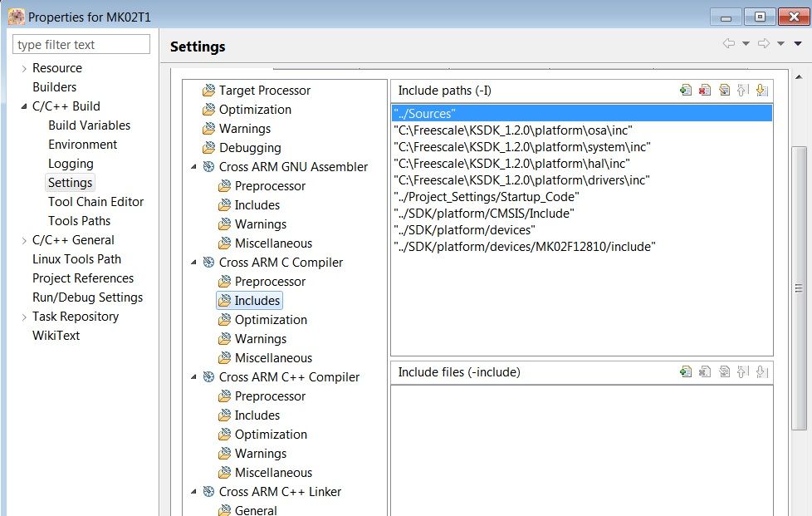The width and height of the screenshot is (812, 516).
Task: Click the Back navigation arrow in Settings header
Action: pyautogui.click(x=729, y=44)
